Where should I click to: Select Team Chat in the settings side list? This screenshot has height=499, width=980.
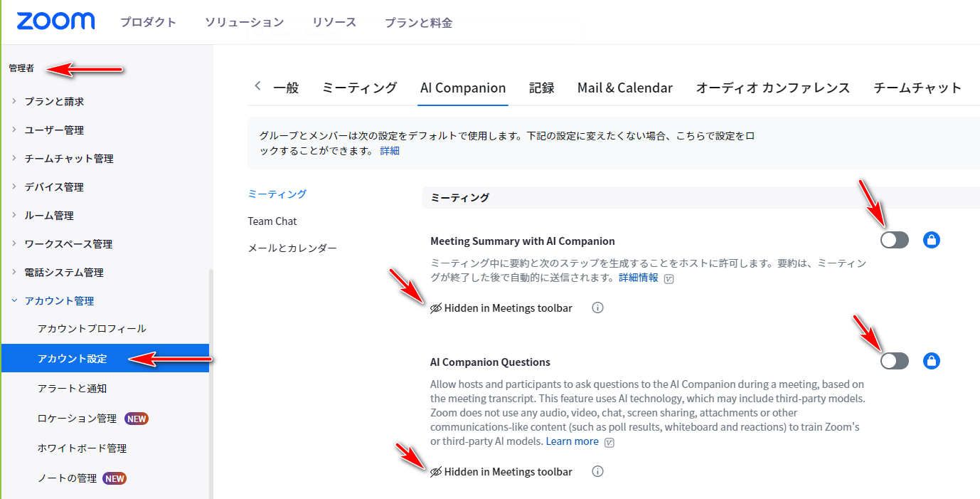272,221
